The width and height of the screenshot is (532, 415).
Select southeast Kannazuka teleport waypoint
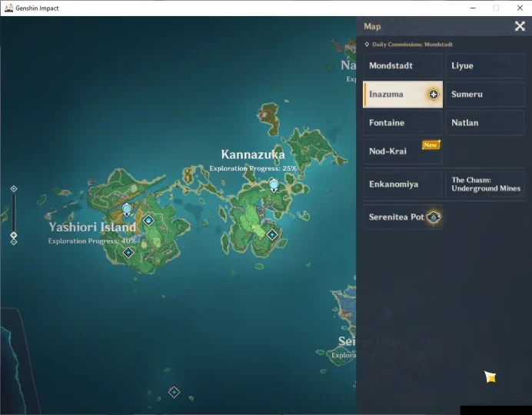[x=272, y=234]
